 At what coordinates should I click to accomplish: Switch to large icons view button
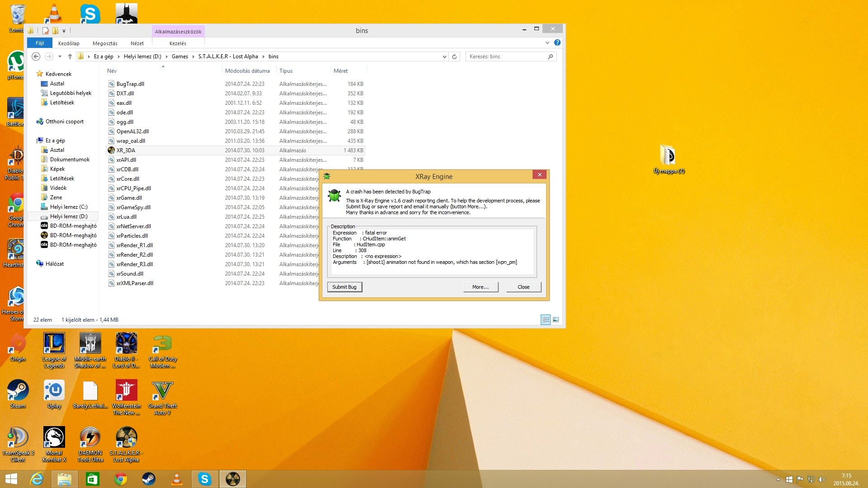pos(556,320)
